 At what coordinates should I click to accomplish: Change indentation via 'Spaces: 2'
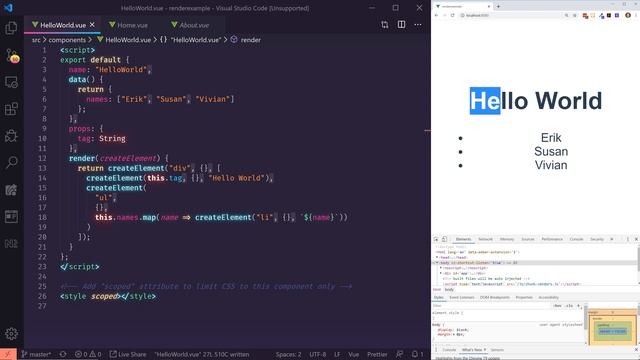288,354
